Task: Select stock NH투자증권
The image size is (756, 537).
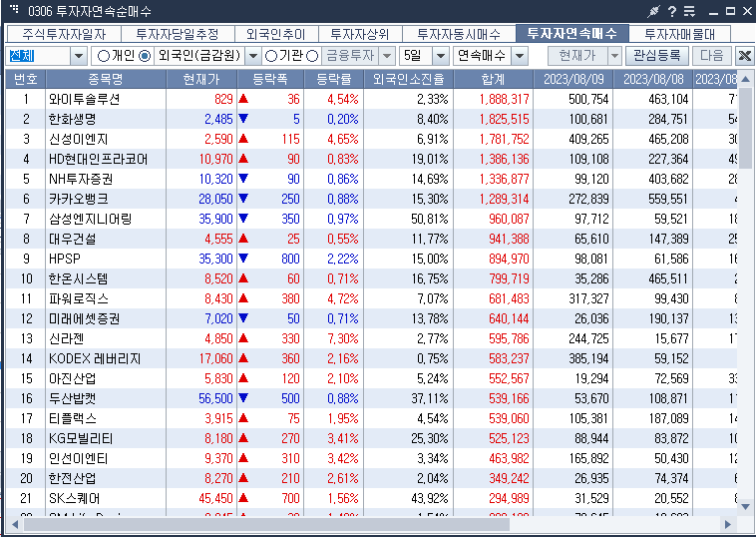Action: (81, 179)
